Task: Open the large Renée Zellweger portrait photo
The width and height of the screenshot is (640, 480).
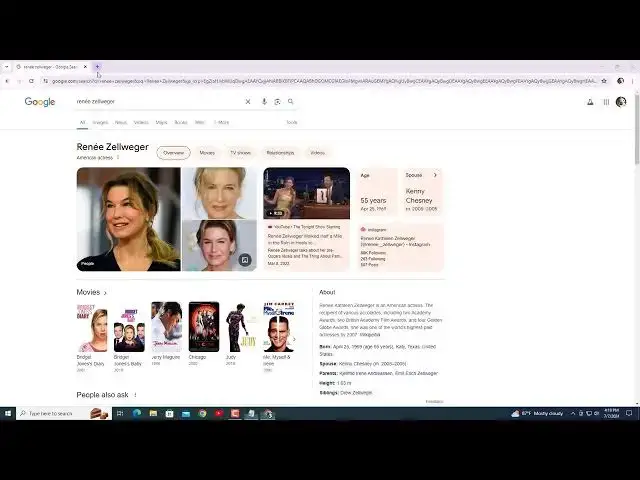Action: click(x=129, y=219)
